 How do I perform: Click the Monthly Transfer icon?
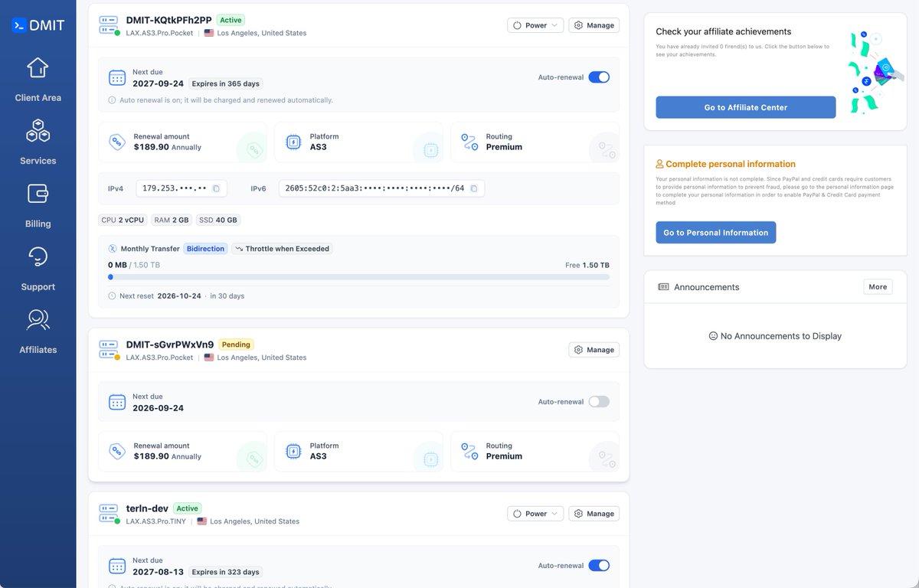click(113, 249)
